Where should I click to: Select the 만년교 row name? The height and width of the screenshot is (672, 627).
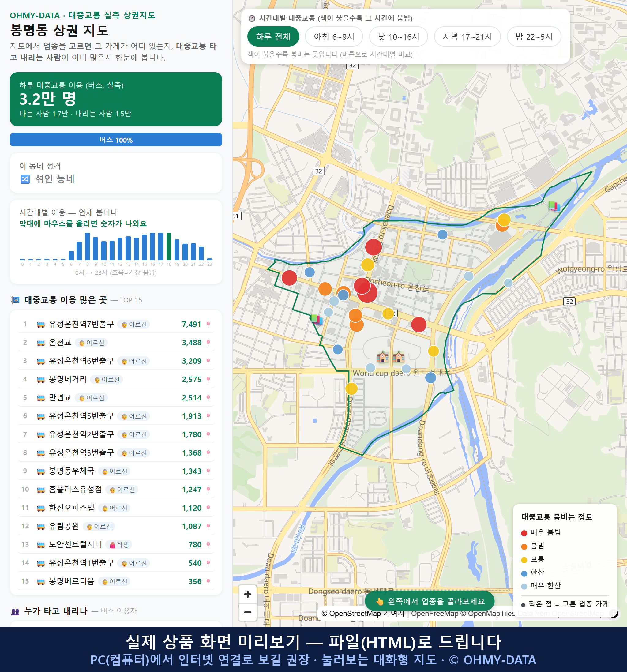[60, 397]
